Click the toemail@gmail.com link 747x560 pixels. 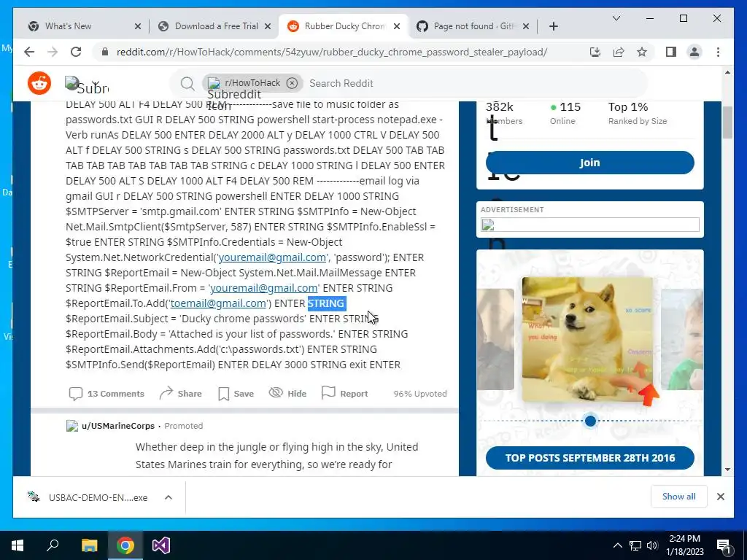218,303
